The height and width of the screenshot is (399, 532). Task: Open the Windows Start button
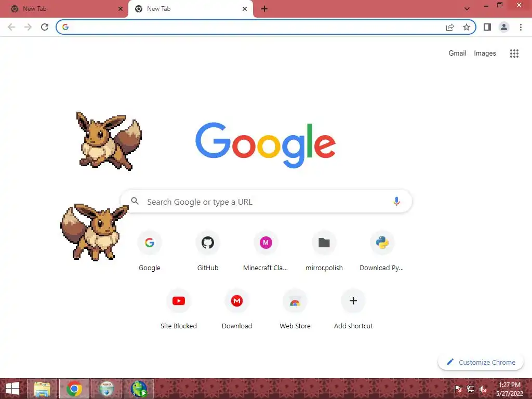click(x=12, y=389)
